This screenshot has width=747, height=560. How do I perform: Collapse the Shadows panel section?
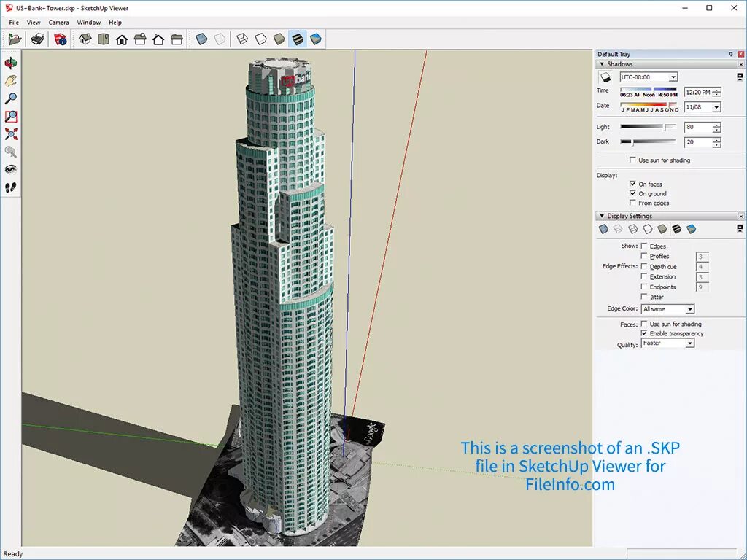[602, 64]
